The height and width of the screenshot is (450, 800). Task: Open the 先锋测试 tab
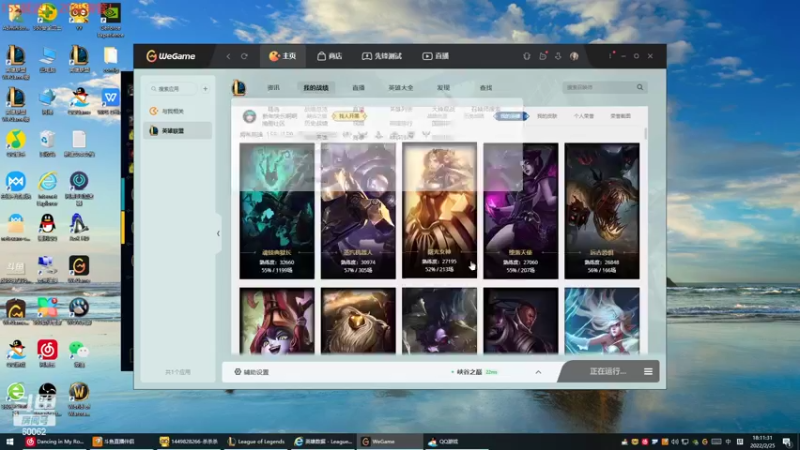coord(382,56)
